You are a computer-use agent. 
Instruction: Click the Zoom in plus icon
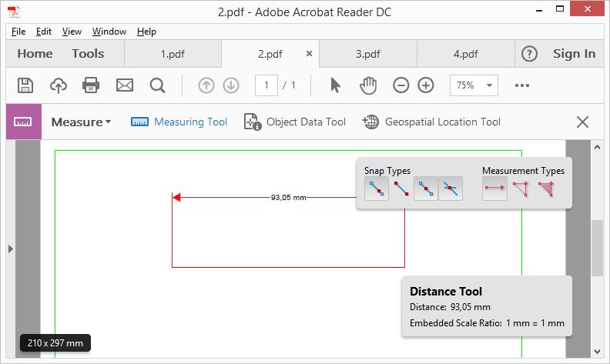click(x=426, y=85)
